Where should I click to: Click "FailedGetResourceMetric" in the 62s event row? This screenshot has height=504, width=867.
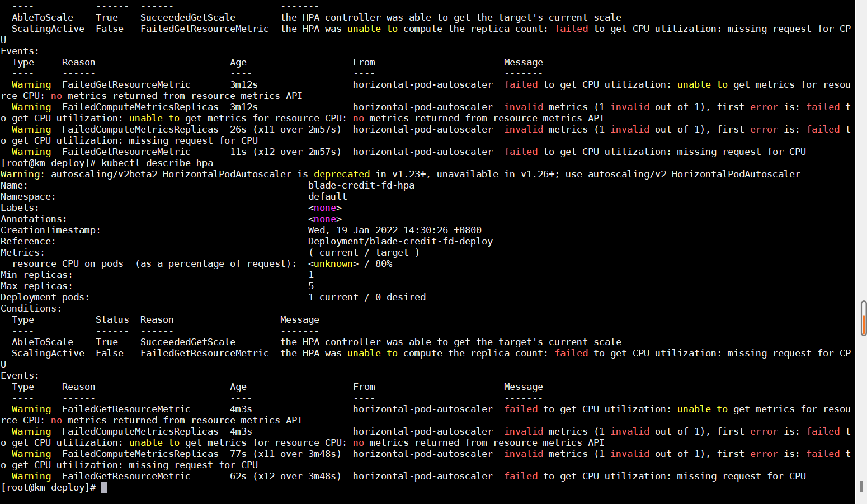pyautogui.click(x=126, y=476)
